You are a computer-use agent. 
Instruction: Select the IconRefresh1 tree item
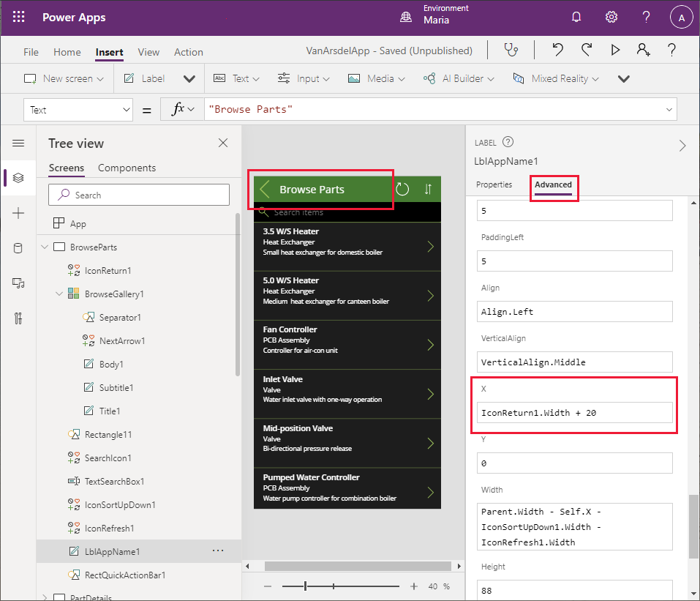[x=109, y=528]
